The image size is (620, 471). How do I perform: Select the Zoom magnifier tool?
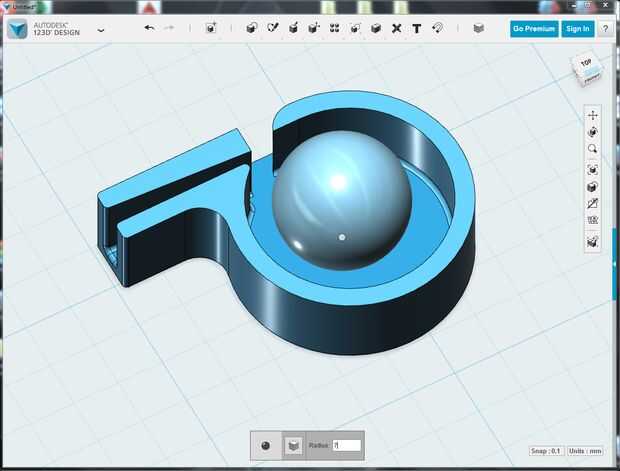592,149
